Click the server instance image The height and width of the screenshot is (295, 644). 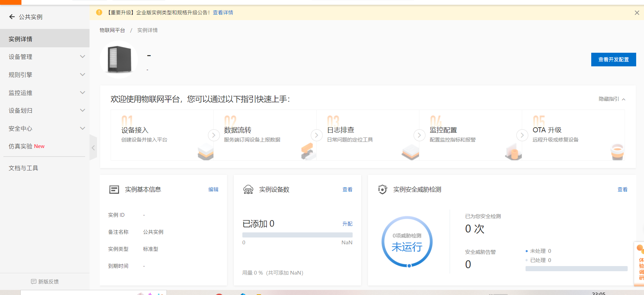click(119, 60)
